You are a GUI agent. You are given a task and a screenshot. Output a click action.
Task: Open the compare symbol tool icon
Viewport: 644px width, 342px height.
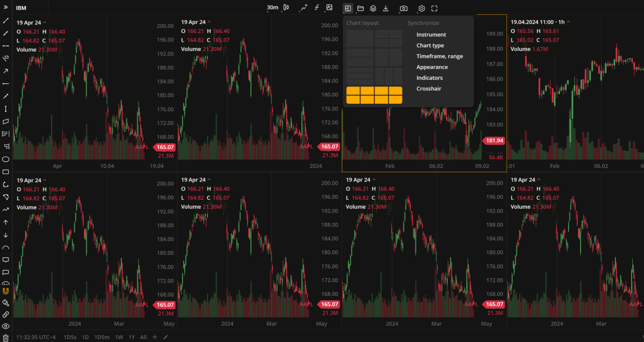pos(303,7)
